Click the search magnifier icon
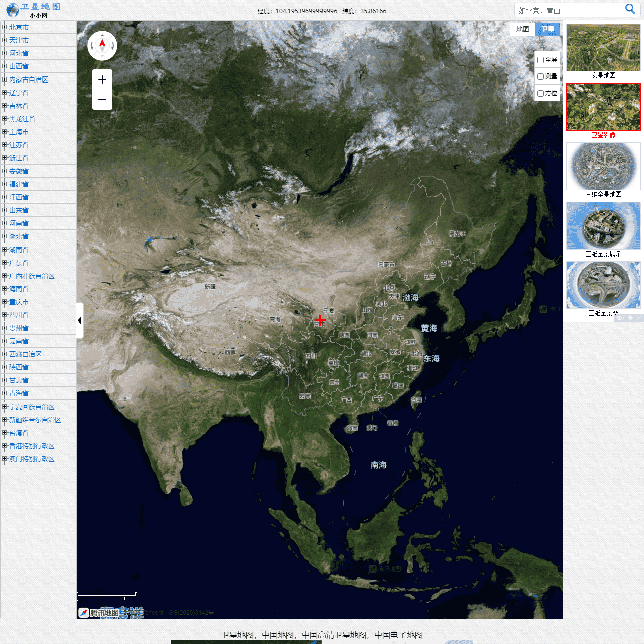Image resolution: width=644 pixels, height=644 pixels. pyautogui.click(x=630, y=9)
